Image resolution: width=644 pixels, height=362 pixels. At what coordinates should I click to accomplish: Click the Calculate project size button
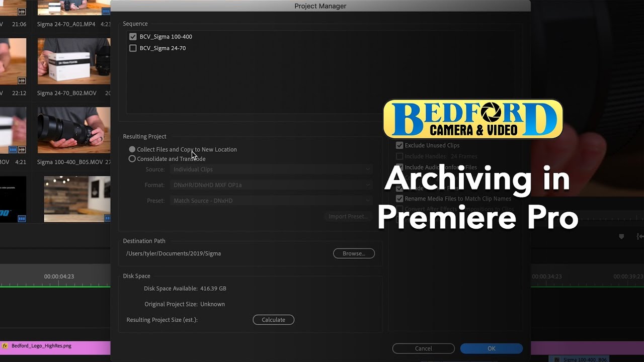(x=273, y=320)
